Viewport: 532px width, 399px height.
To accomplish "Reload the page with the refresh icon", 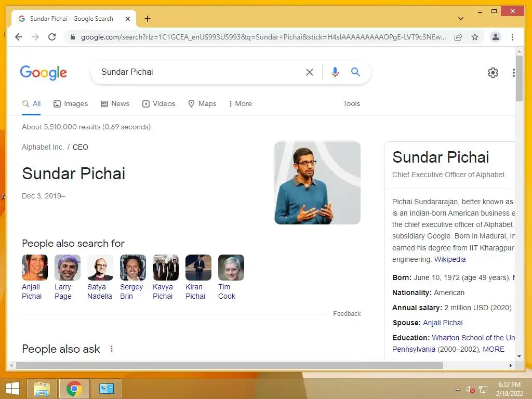I will (x=52, y=37).
